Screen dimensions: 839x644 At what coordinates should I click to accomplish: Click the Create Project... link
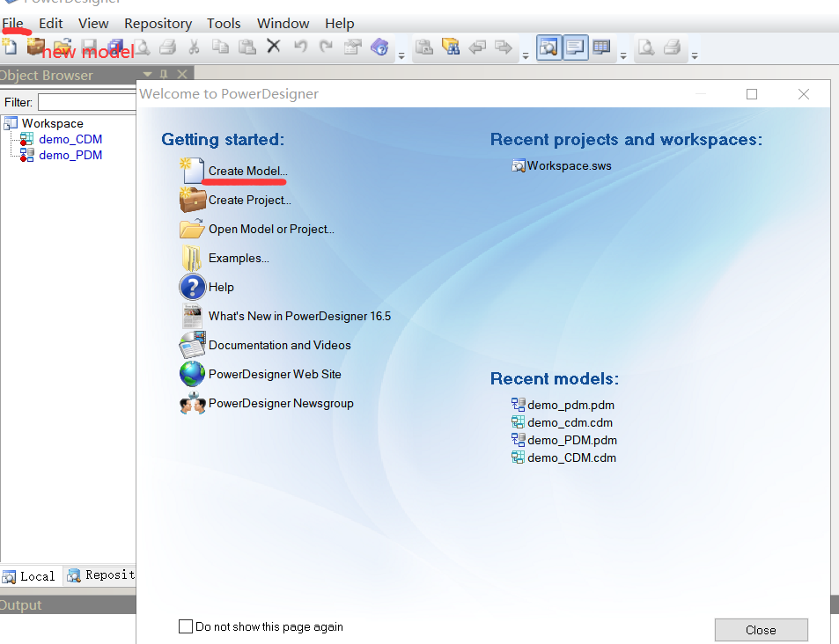tap(250, 200)
